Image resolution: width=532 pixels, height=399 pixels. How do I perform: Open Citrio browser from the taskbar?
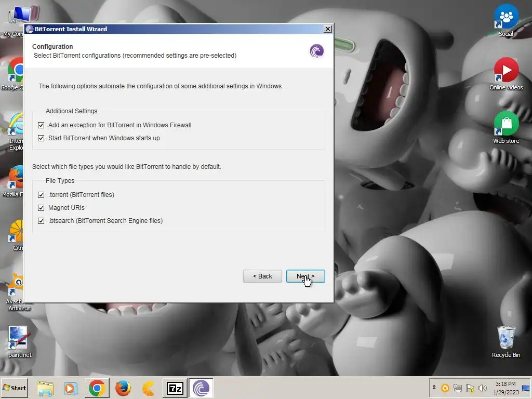pyautogui.click(x=148, y=388)
